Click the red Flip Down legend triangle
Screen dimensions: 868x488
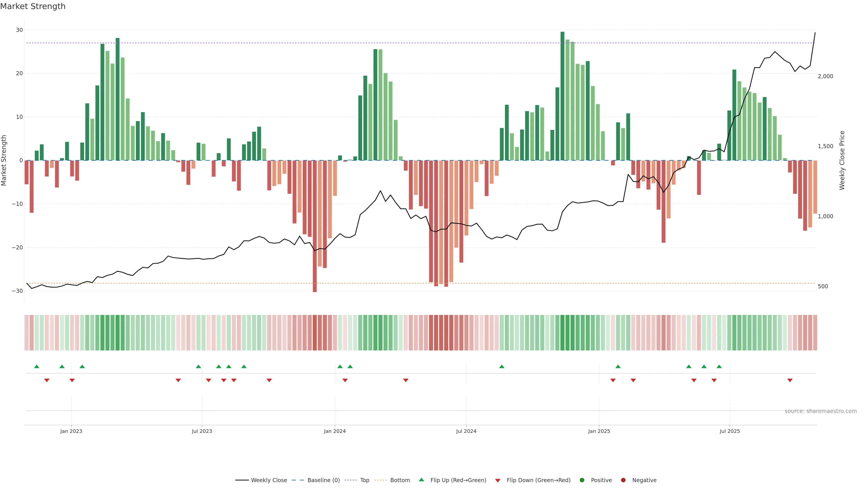point(498,481)
